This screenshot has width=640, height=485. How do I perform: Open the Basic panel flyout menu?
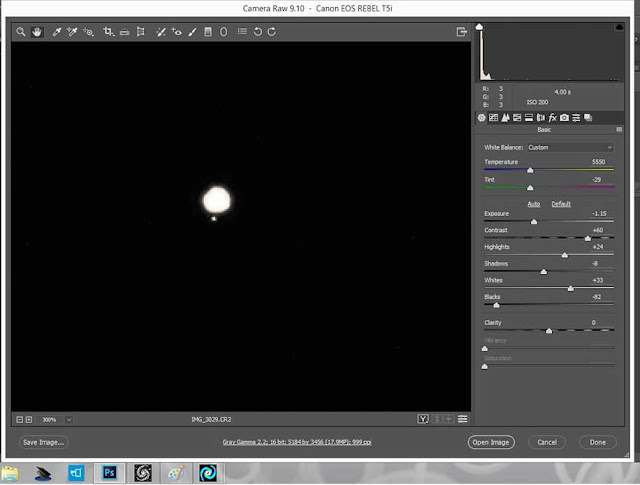point(619,129)
